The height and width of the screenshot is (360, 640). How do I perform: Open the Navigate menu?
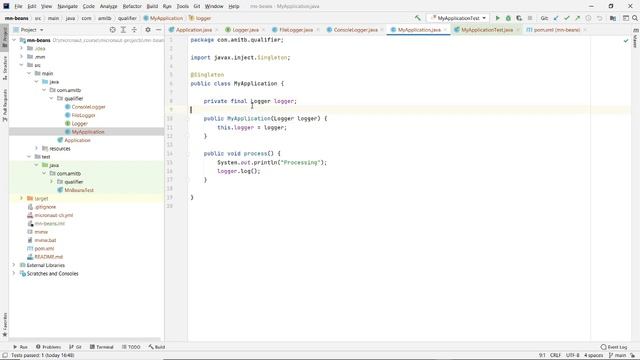tap(67, 6)
